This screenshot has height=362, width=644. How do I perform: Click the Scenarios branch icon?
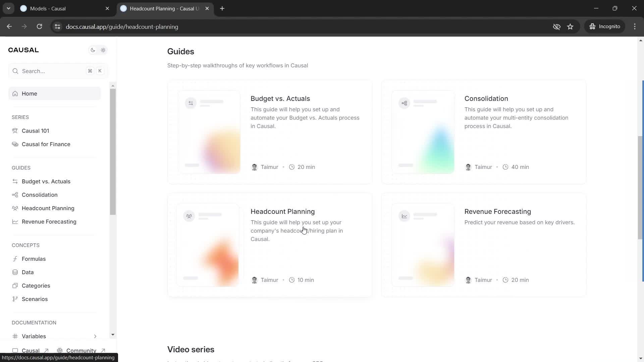[x=15, y=299]
